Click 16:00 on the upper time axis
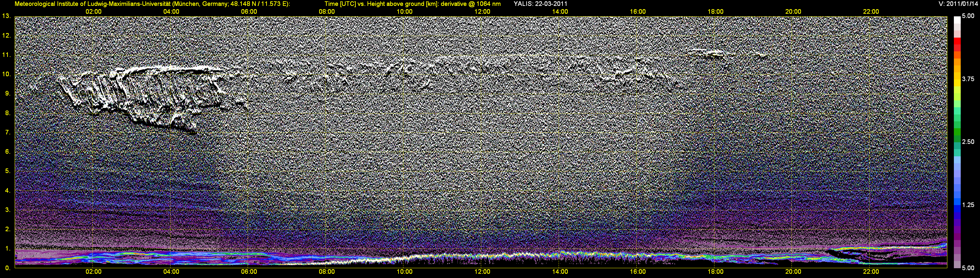The image size is (980, 278). [x=638, y=11]
